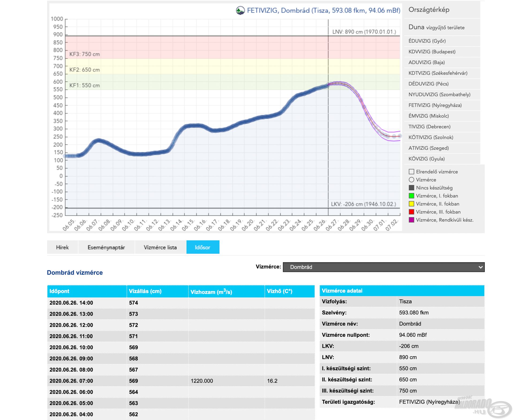Switch to the Hírek tab

click(x=62, y=247)
